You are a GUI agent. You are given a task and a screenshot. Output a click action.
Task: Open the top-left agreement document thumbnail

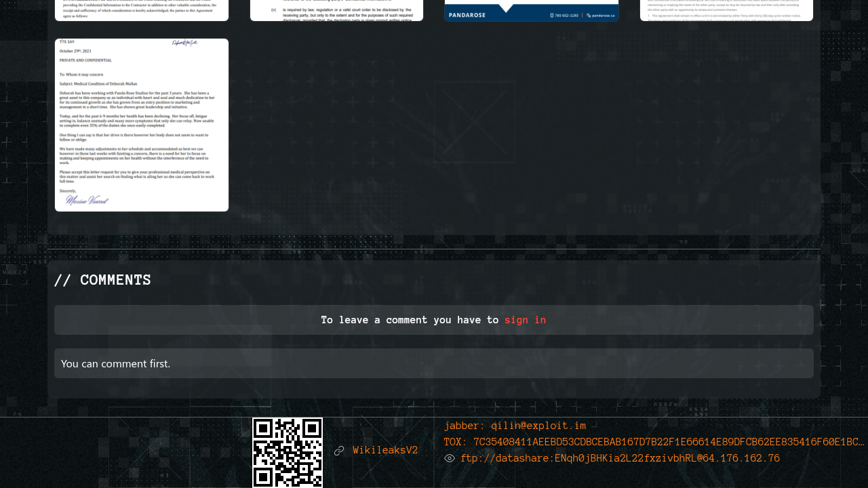[142, 10]
